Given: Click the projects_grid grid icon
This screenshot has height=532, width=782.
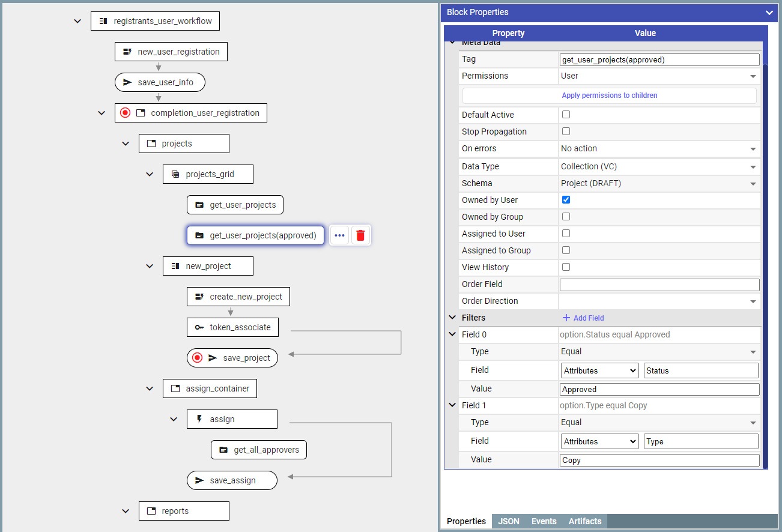Looking at the screenshot, I should pyautogui.click(x=175, y=174).
